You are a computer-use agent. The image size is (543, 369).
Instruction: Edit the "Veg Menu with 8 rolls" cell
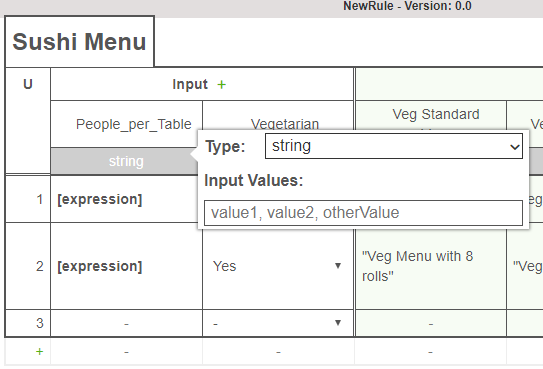point(431,266)
